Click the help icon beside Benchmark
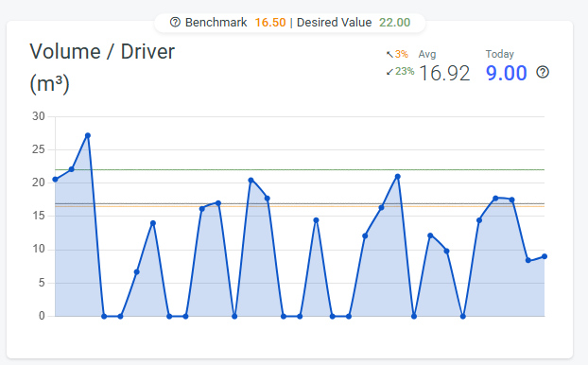588x365 pixels. 175,22
